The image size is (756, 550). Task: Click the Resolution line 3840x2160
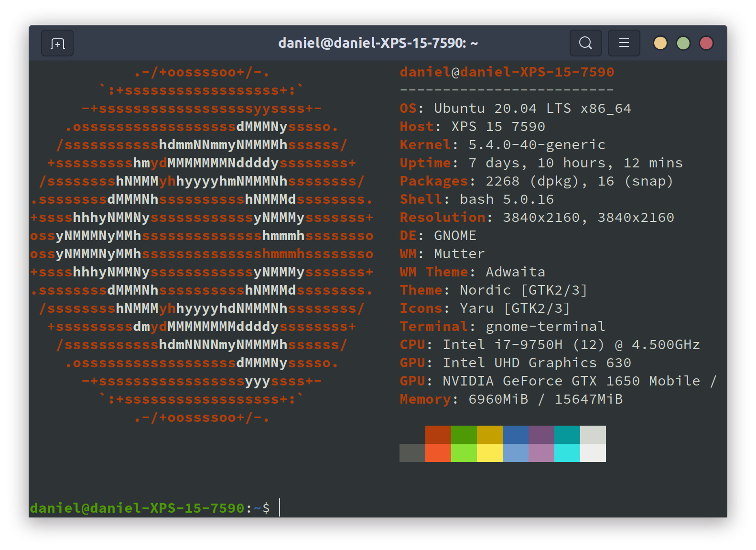[537, 218]
